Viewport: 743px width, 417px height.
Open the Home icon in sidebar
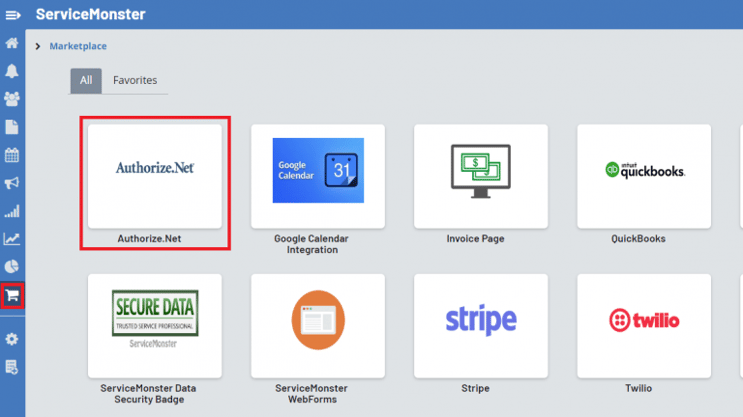12,43
